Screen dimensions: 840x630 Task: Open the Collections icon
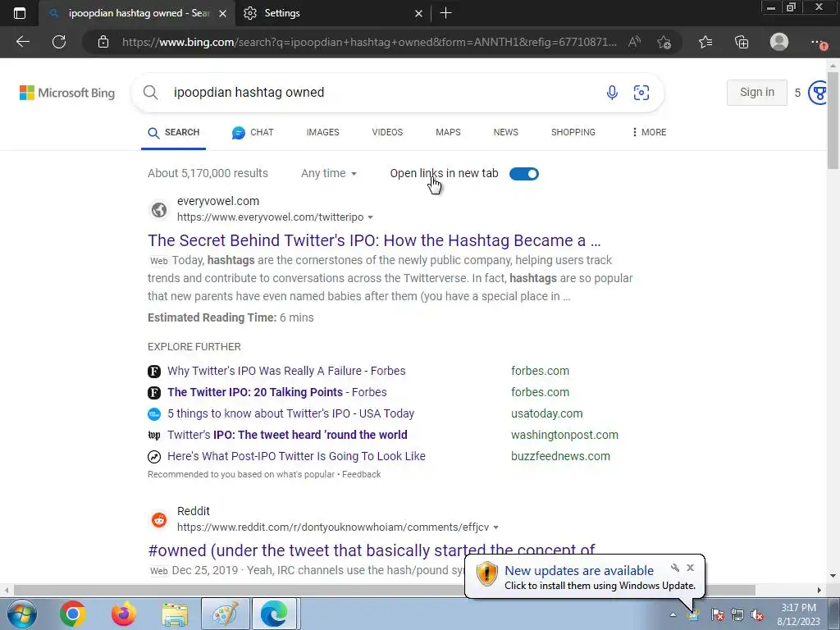(x=742, y=42)
